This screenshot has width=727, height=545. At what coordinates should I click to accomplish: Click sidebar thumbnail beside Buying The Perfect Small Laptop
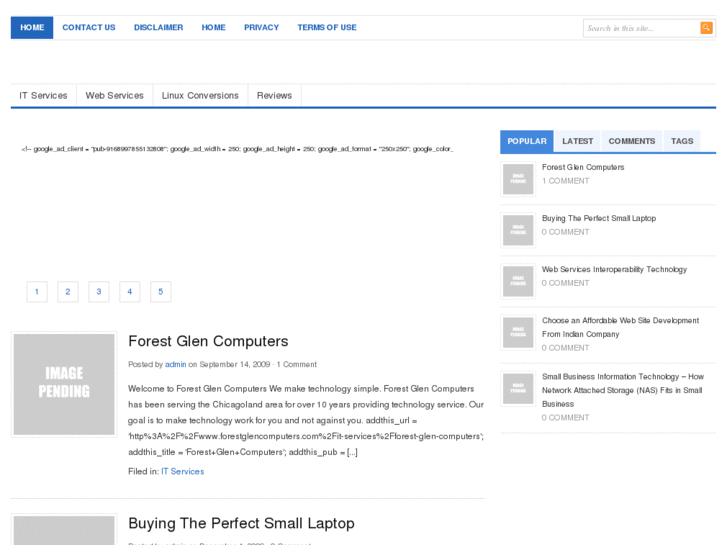[518, 231]
